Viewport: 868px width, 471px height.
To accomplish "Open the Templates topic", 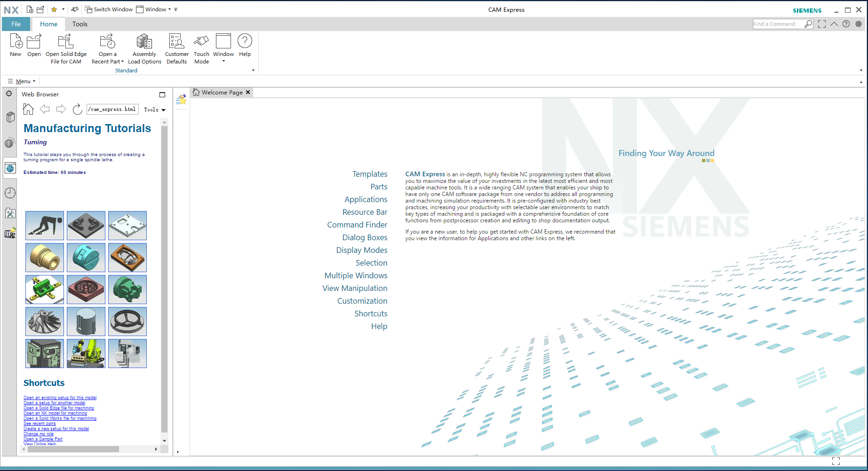I will 370,174.
